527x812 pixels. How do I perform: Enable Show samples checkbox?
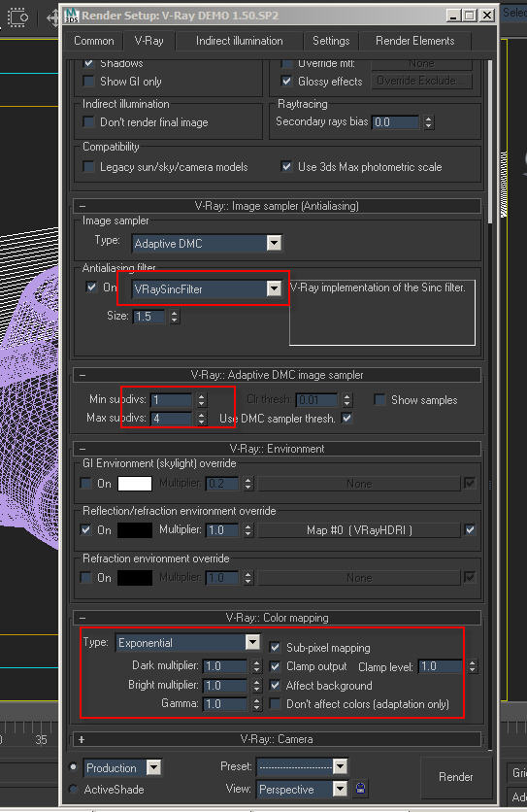point(379,400)
